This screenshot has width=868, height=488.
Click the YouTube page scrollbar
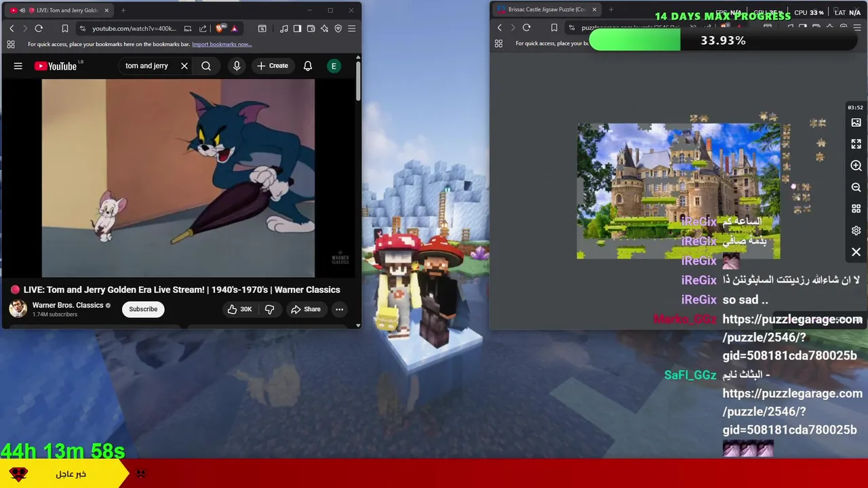click(358, 80)
